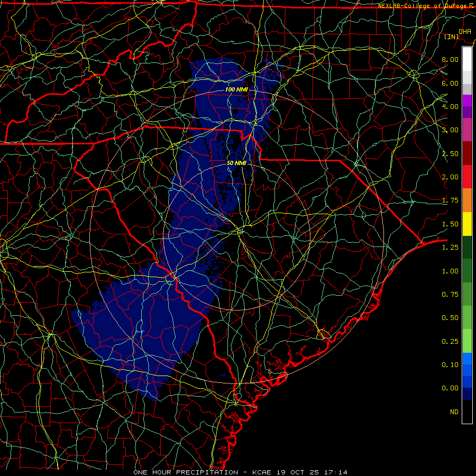Pick the darkest green swatch at 1.25
476x476 pixels.
pos(467,247)
